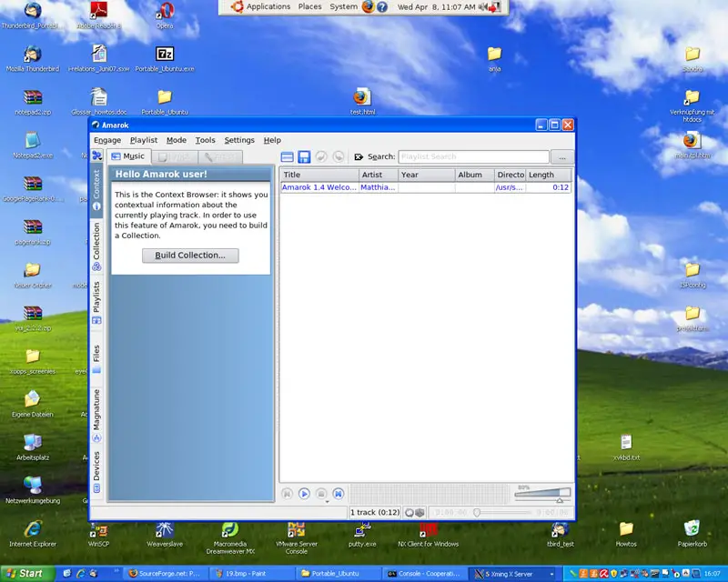Open the Playlists sidebar tab
This screenshot has width=728, height=582.
pos(96,302)
